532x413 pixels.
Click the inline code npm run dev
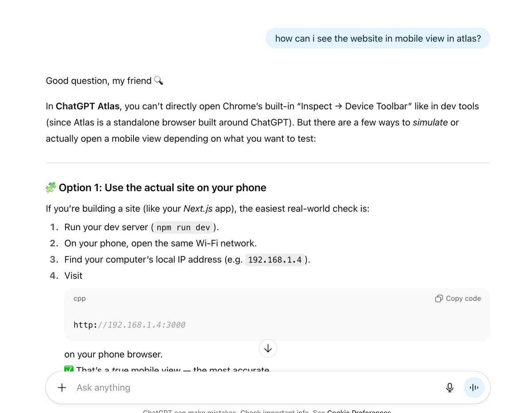pos(184,227)
